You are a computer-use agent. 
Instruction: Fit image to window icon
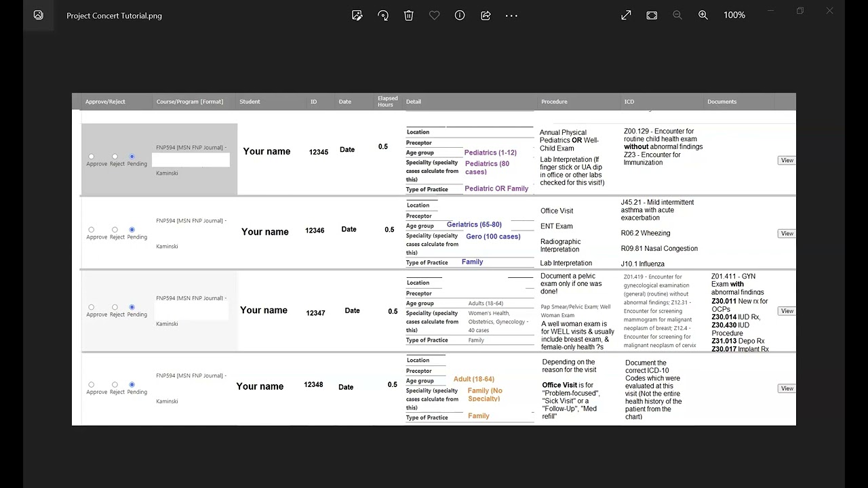[652, 15]
